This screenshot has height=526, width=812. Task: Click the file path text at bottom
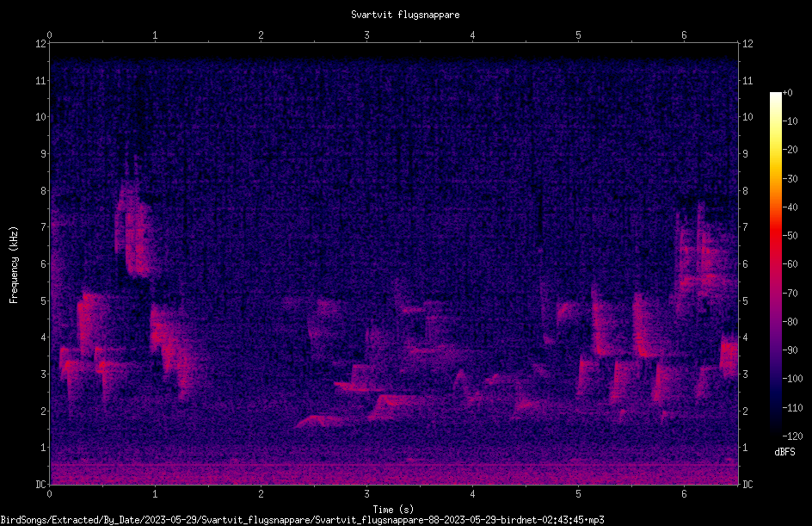point(303,520)
